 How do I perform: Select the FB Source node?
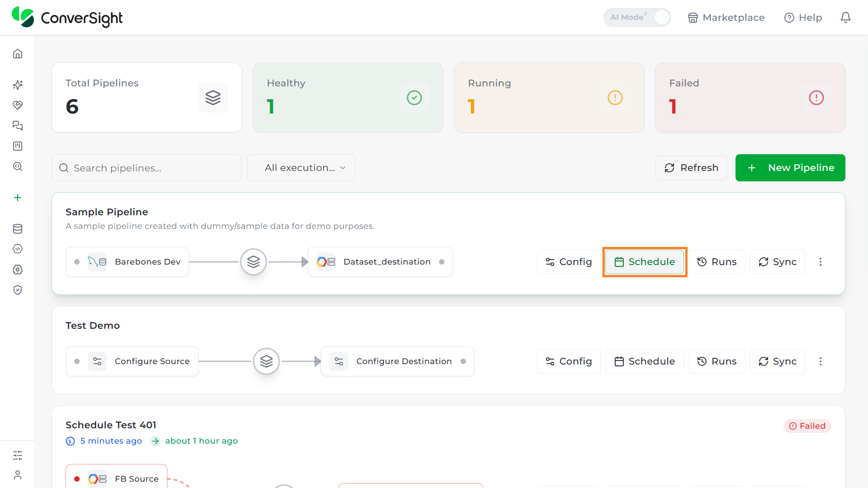[116, 477]
